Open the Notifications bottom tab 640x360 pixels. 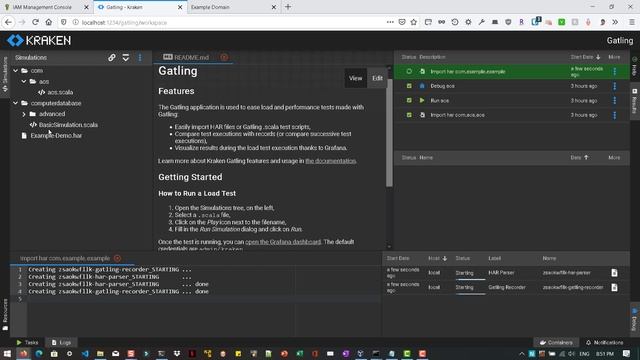(x=604, y=342)
